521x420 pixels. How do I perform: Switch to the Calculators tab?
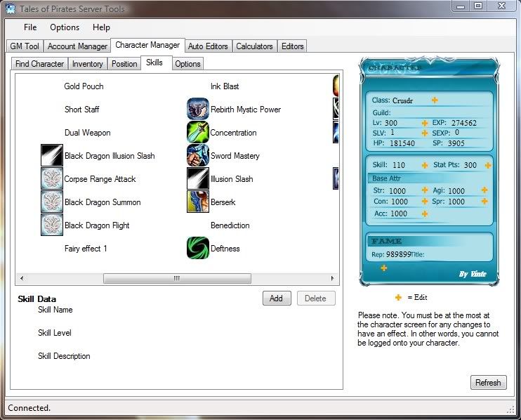point(254,46)
